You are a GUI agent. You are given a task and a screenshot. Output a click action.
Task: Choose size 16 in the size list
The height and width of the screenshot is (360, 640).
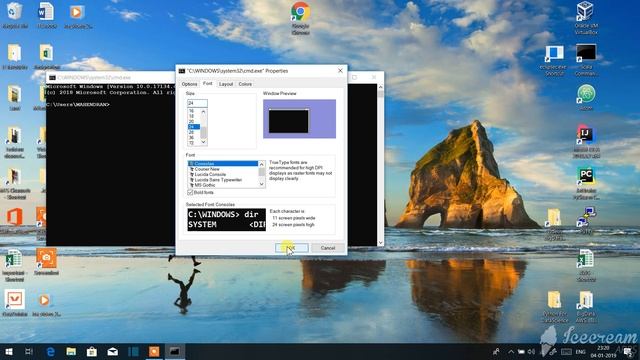(193, 111)
